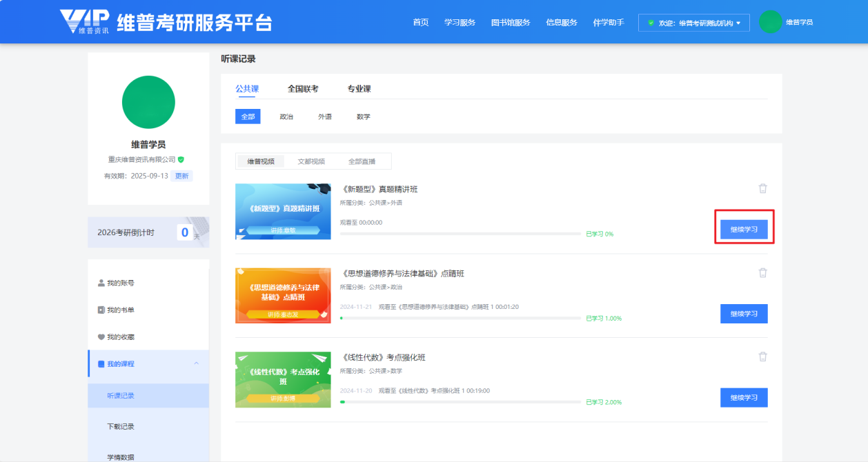The image size is (868, 462).
Task: Open the 《新题型》真题精讲班 course thumbnail
Action: point(283,212)
